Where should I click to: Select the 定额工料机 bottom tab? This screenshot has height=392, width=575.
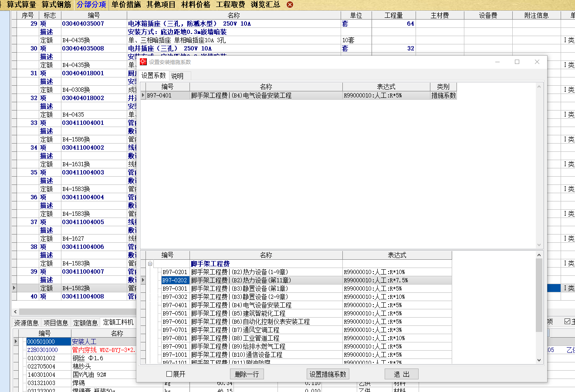(x=118, y=322)
